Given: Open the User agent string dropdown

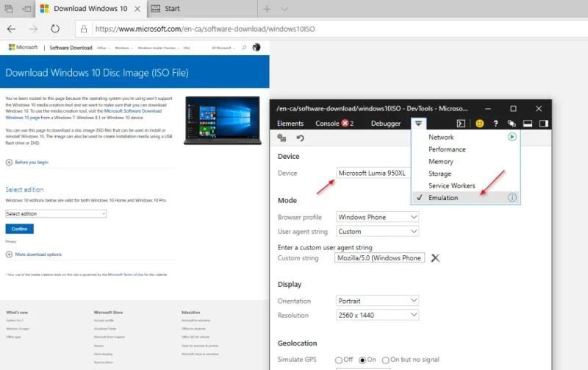Looking at the screenshot, I should (x=377, y=232).
